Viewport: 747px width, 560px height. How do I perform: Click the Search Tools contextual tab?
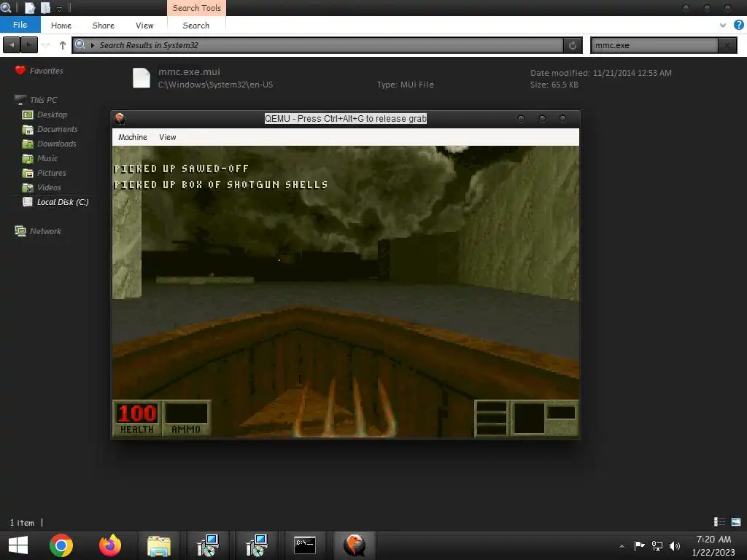pos(196,7)
